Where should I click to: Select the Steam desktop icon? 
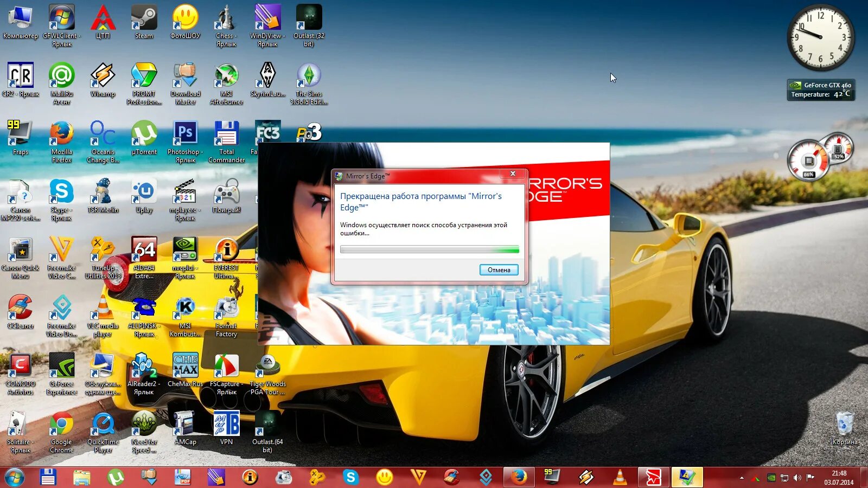pyautogui.click(x=144, y=22)
